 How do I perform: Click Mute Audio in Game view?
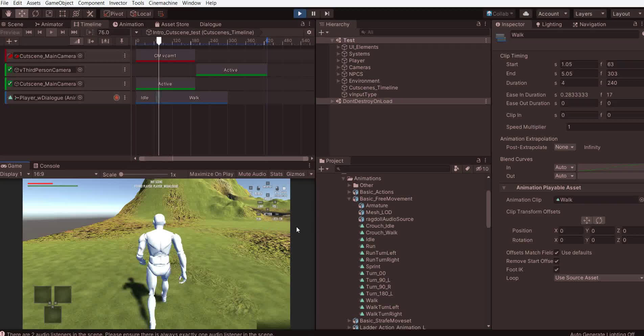coord(252,174)
